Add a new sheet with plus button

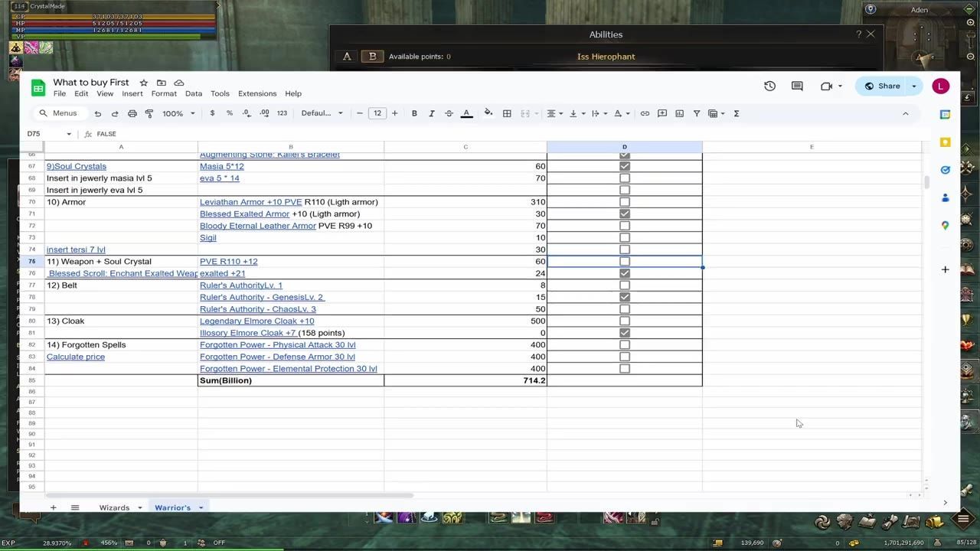point(53,507)
